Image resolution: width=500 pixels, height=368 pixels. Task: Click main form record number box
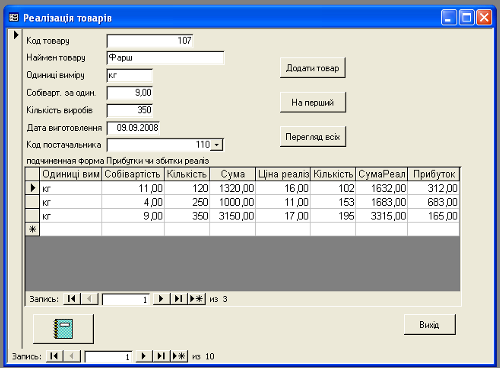coord(109,357)
